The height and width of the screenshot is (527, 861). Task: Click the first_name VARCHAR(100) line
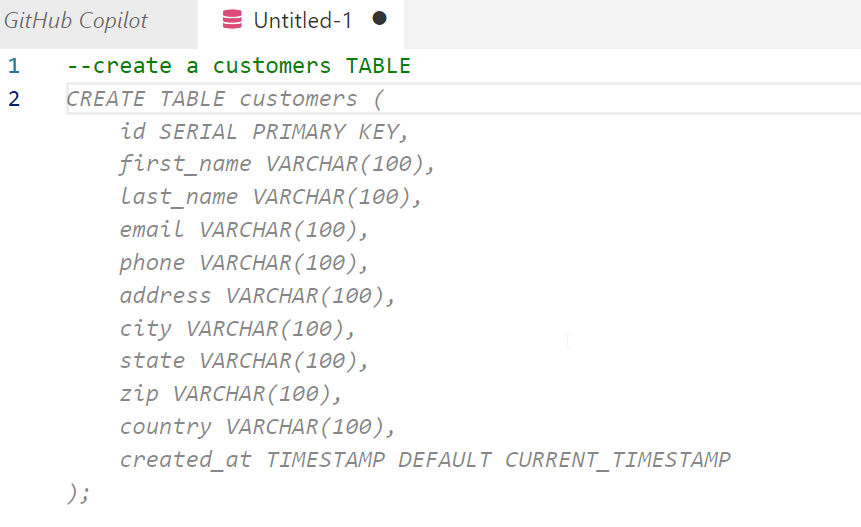pos(277,164)
